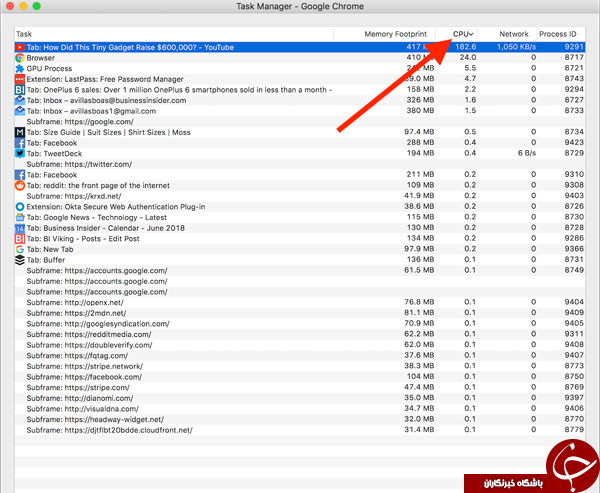Screen dimensions: 600x493
Task: Select Subframe: https://stripe.com/ row
Action: [x=300, y=387]
